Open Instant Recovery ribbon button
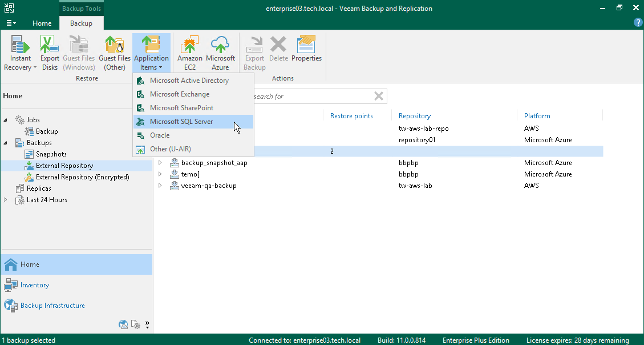Image resolution: width=644 pixels, height=345 pixels. pyautogui.click(x=20, y=53)
